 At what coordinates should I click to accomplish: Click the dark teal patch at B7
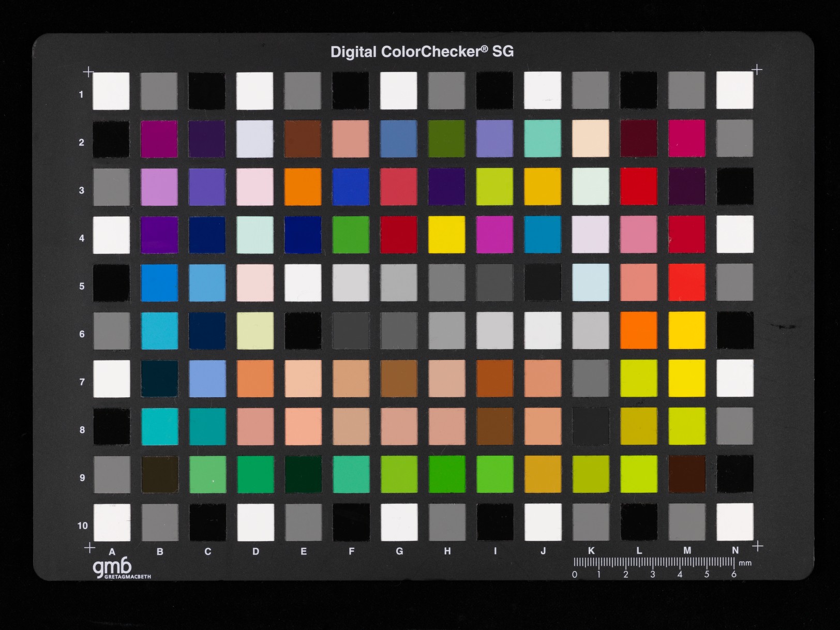[159, 379]
